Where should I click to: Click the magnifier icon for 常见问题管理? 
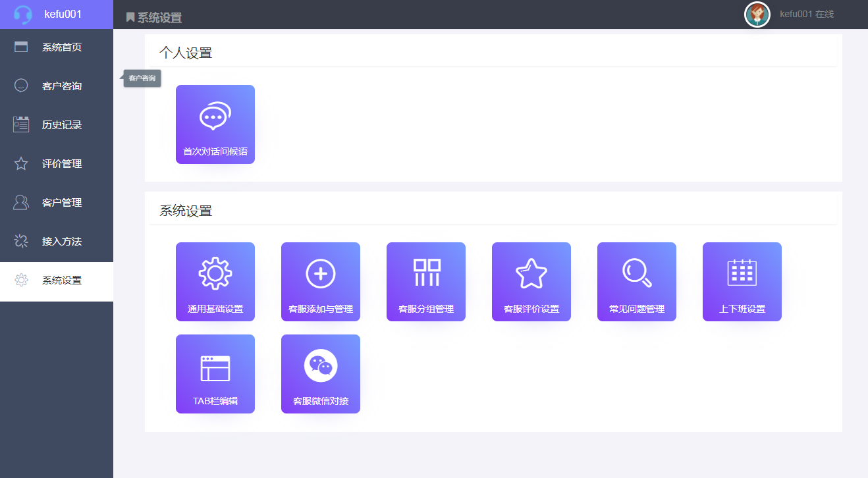(x=637, y=273)
